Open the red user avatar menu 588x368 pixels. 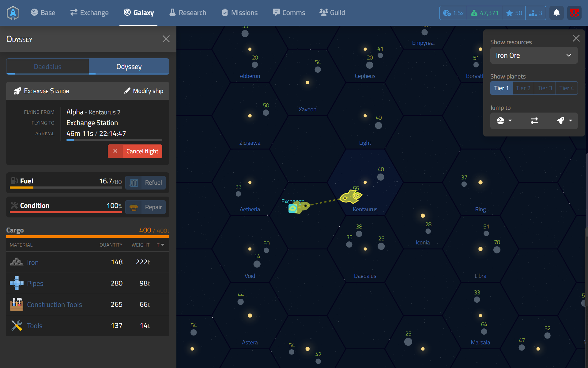574,13
